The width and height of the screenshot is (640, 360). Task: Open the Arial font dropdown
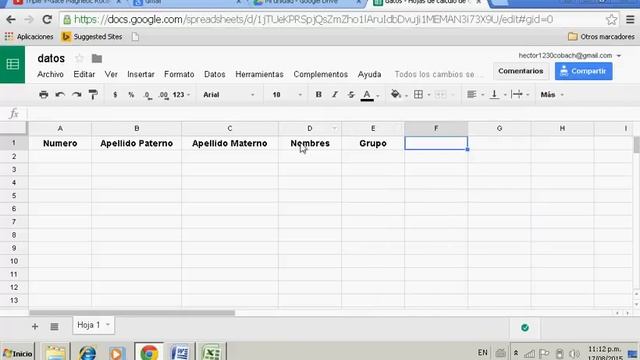tap(229, 95)
